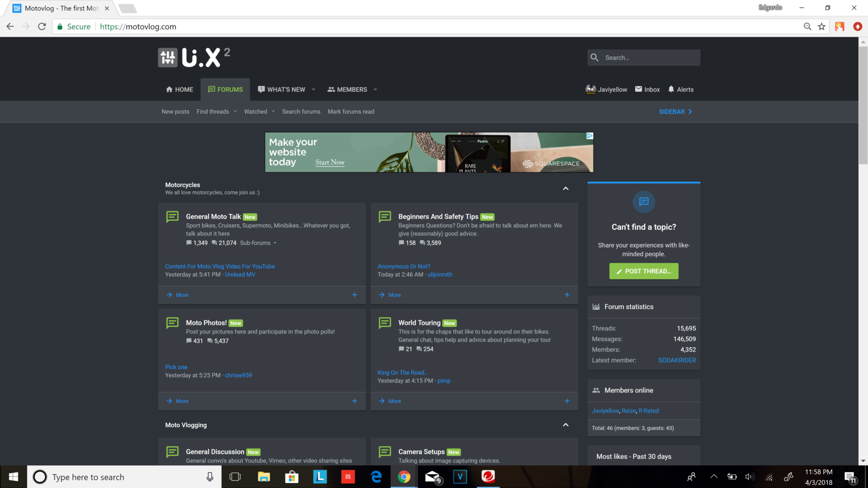Click the AdChoices icon on the Squarespace ad
The width and height of the screenshot is (868, 488).
click(x=590, y=136)
